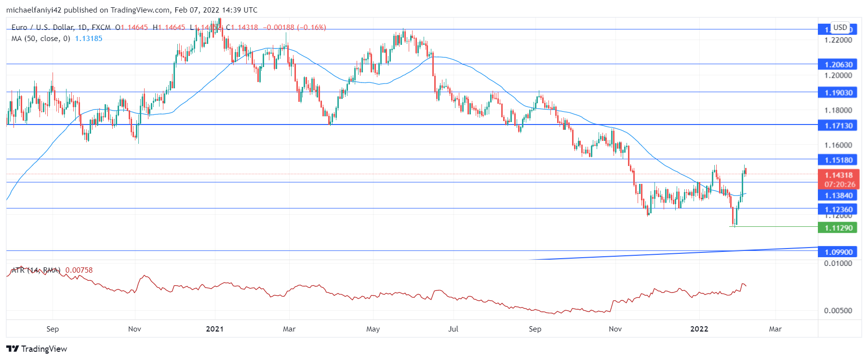Click the 1.09900 price level label
This screenshot has height=360, width=868.
coord(838,252)
